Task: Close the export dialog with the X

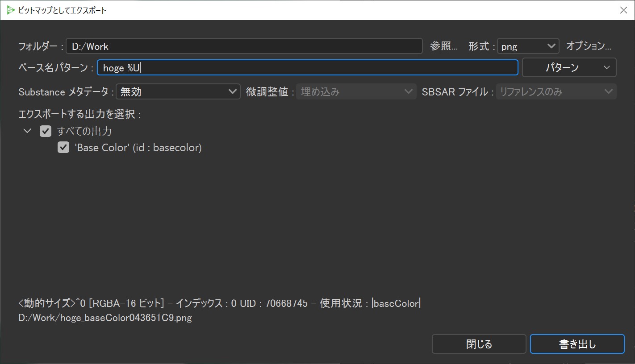Action: [623, 10]
